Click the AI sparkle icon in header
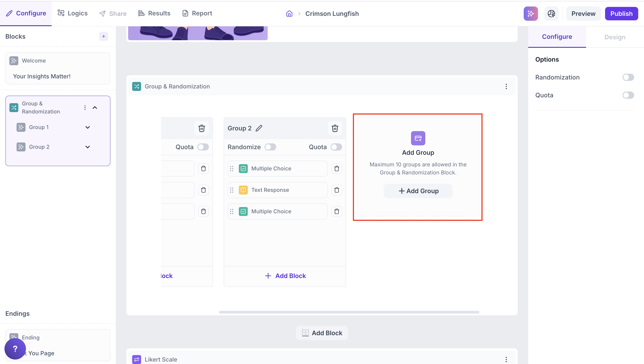The height and width of the screenshot is (364, 644). [x=530, y=13]
